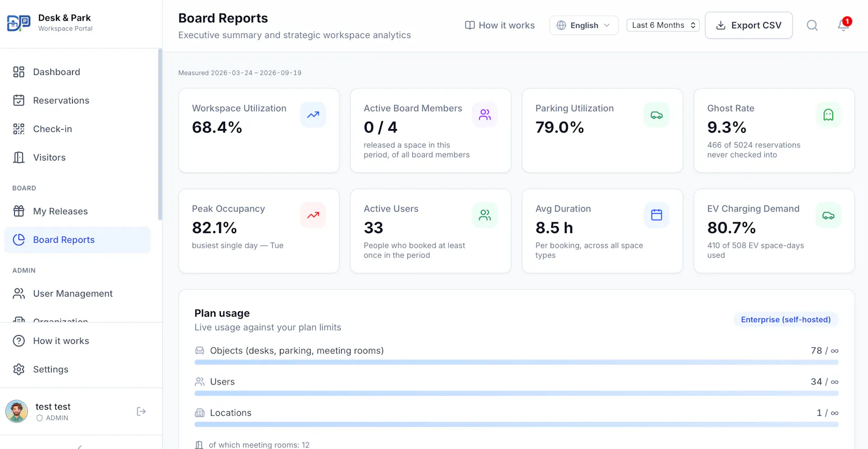Click the sidebar scrollbar

click(x=159, y=134)
